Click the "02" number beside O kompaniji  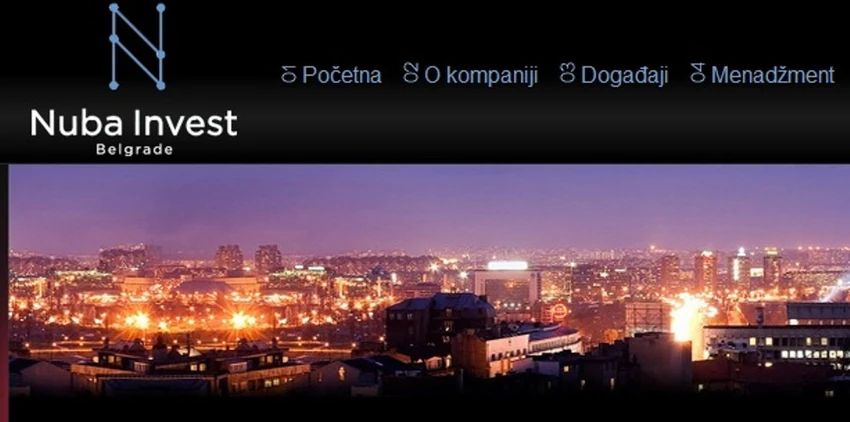(x=411, y=73)
